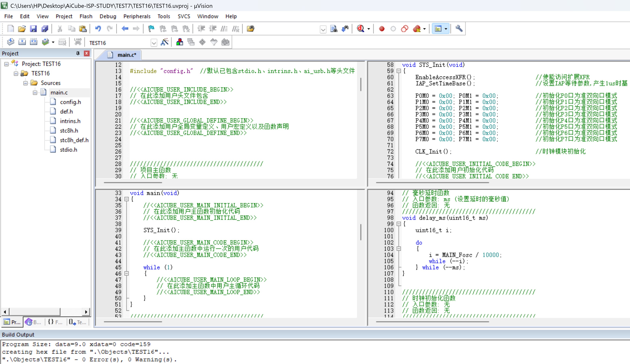
Task: Open Options for Target magic wand icon
Action: click(x=165, y=42)
